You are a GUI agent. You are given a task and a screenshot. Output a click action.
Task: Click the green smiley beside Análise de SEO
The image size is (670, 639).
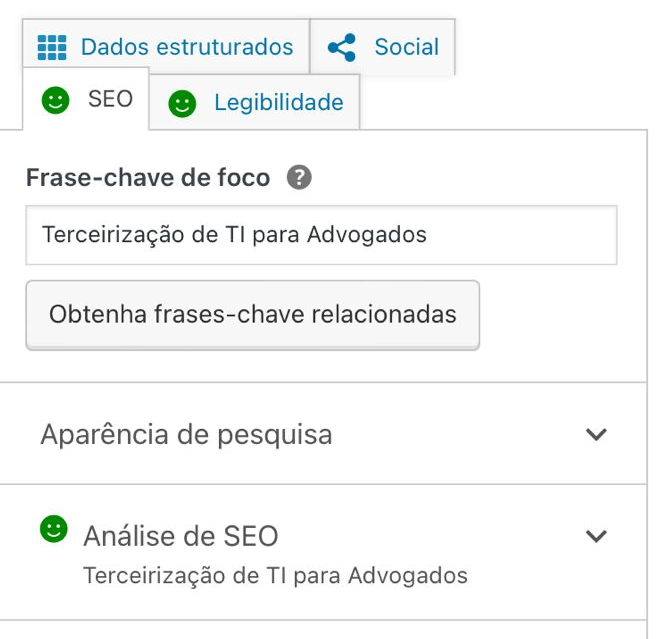(x=54, y=530)
